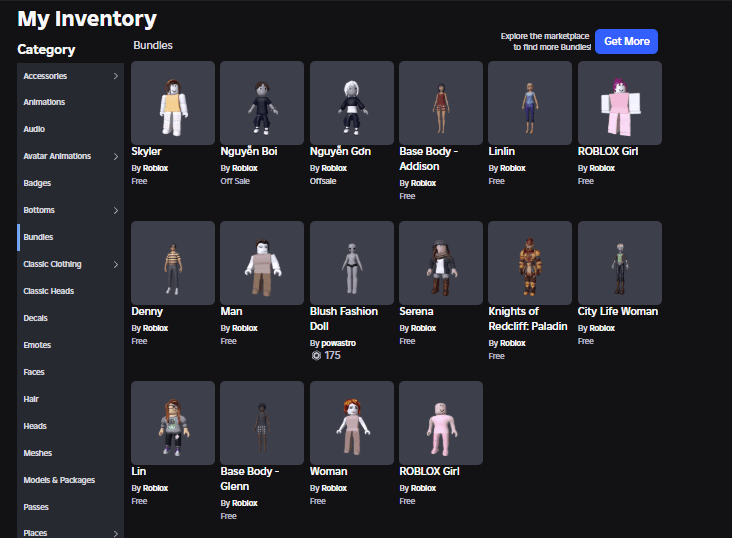Open the Base Body - Glenn thumbnail
The height and width of the screenshot is (538, 732).
click(262, 423)
